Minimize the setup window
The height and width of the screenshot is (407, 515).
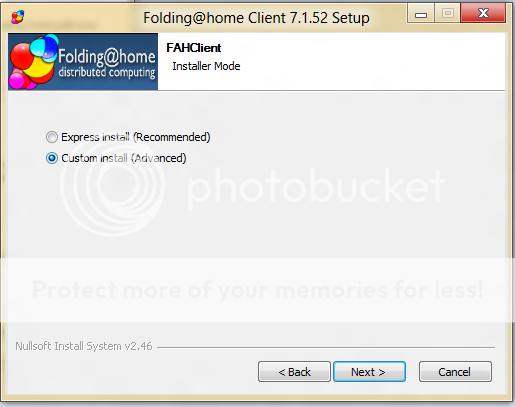click(421, 14)
